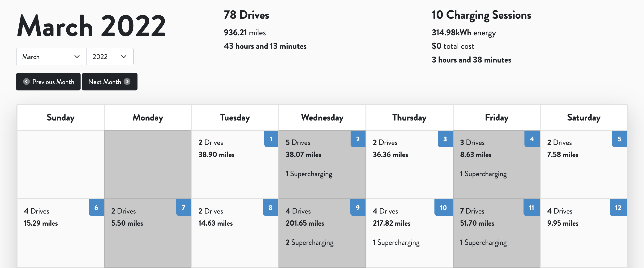
Task: Click the Previous Month left arrow icon
Action: [26, 82]
